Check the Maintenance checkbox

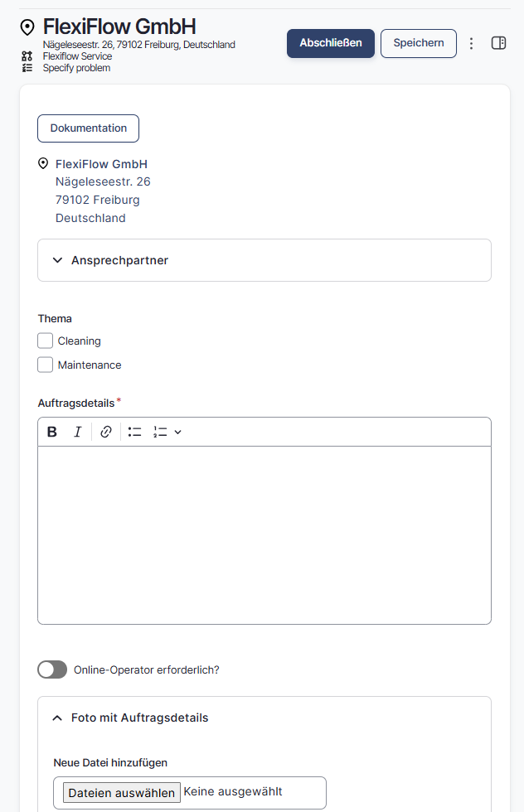click(45, 365)
